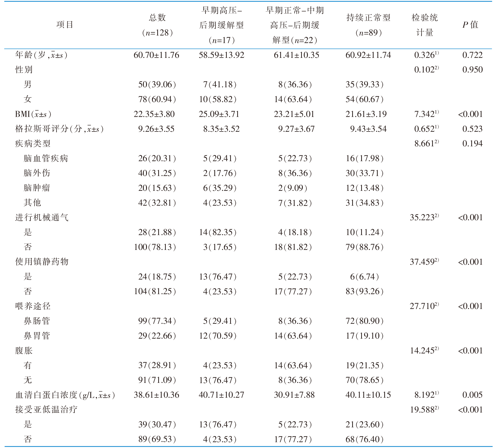This screenshot has height=448, width=498.
Task: Click the 60.70±11.76 age total cell
Action: (x=156, y=55)
